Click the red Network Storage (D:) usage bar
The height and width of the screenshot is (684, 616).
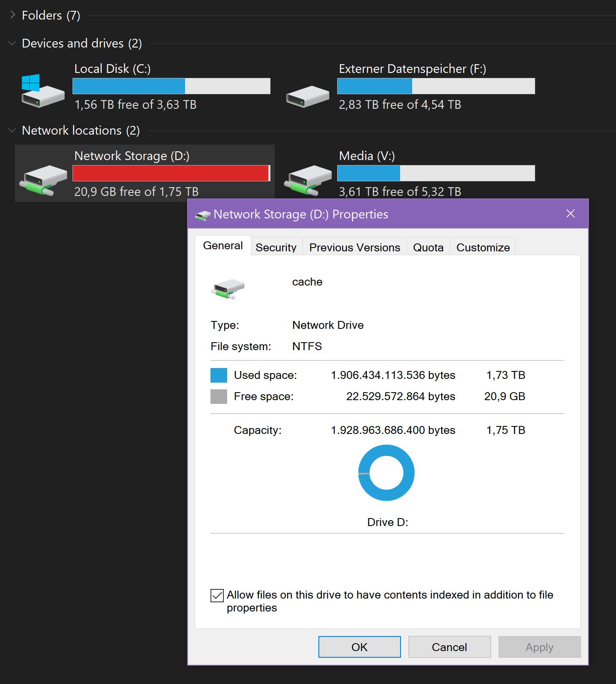click(x=171, y=173)
